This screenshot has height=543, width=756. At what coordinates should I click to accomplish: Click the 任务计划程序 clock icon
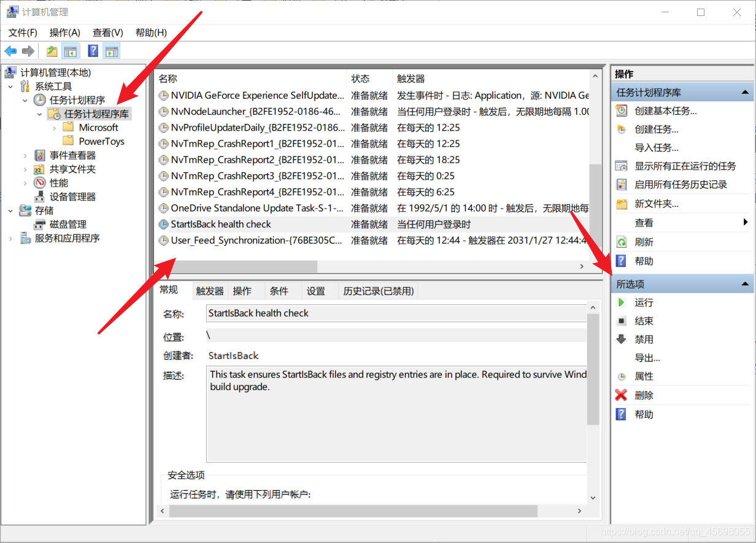pos(39,100)
